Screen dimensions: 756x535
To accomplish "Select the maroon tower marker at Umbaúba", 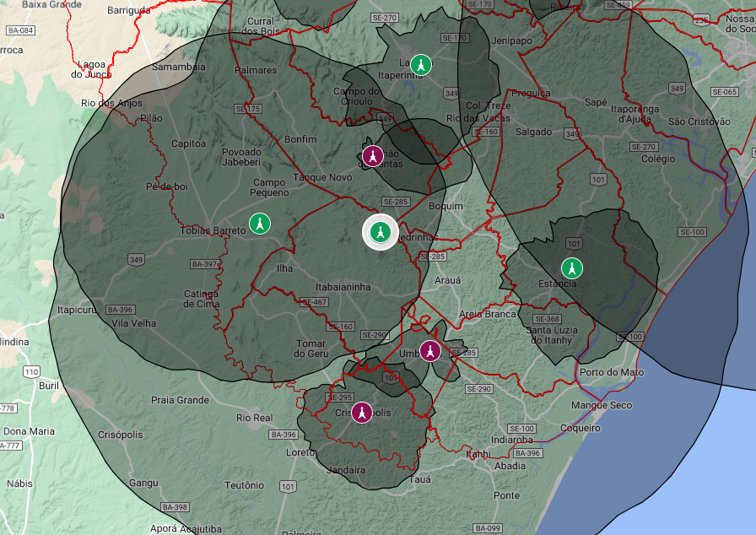I will pos(430,351).
